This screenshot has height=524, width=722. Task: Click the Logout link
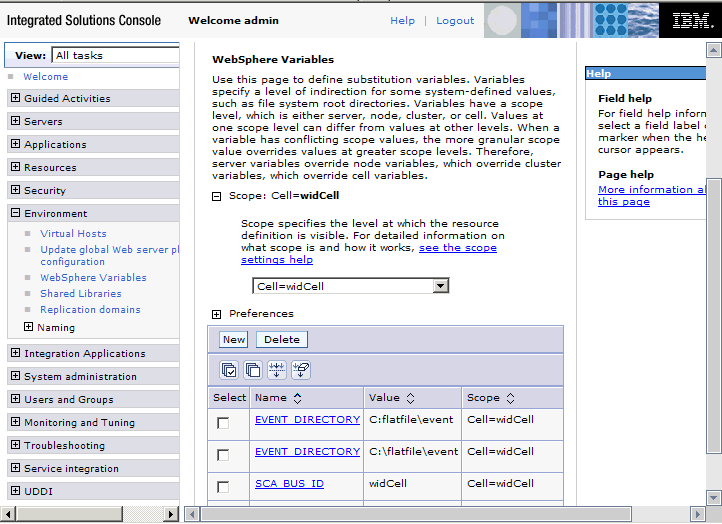455,21
